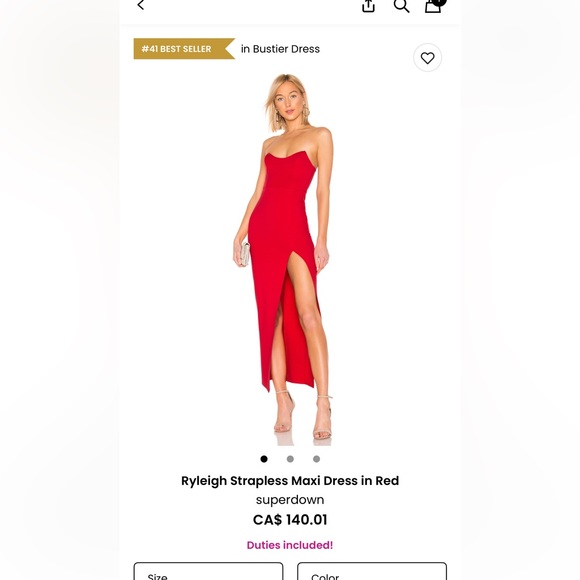Open the shopping bag icon

click(x=432, y=6)
